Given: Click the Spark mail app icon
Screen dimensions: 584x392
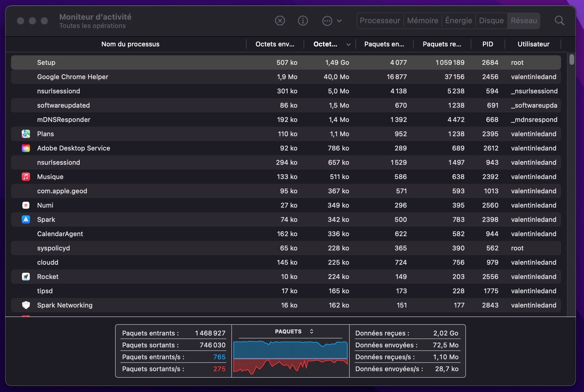Looking at the screenshot, I should [26, 219].
